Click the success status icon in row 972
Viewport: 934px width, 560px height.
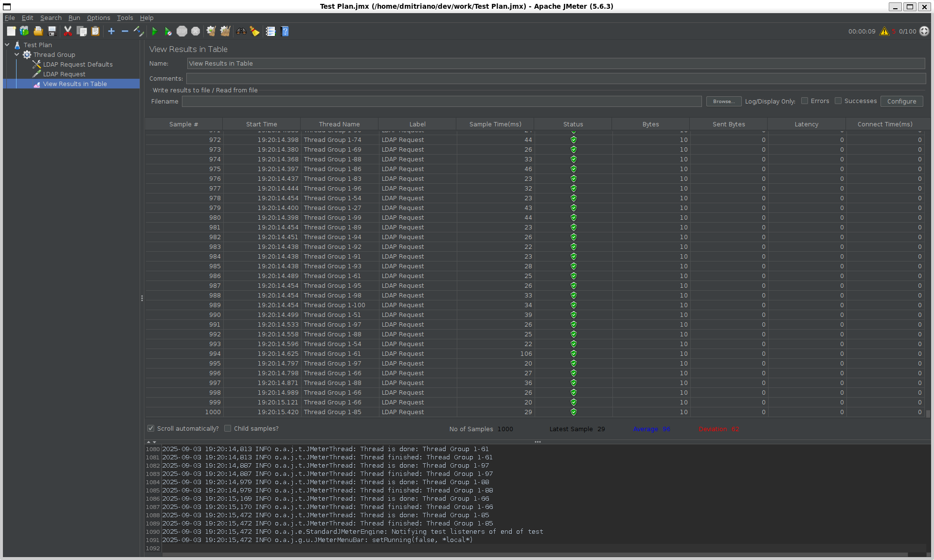[x=574, y=140]
